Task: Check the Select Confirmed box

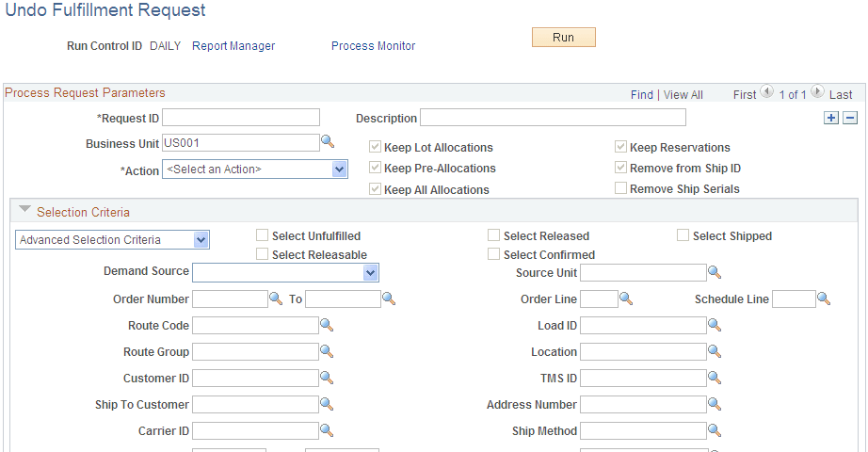Action: point(494,254)
